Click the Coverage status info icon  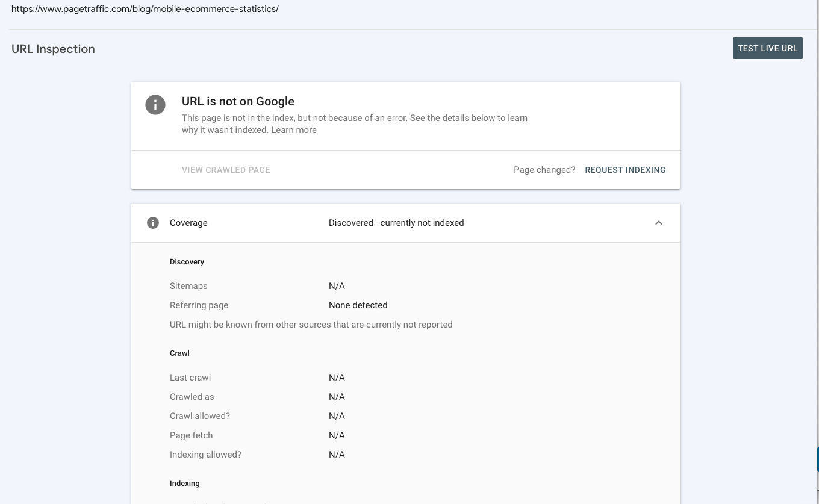point(153,222)
